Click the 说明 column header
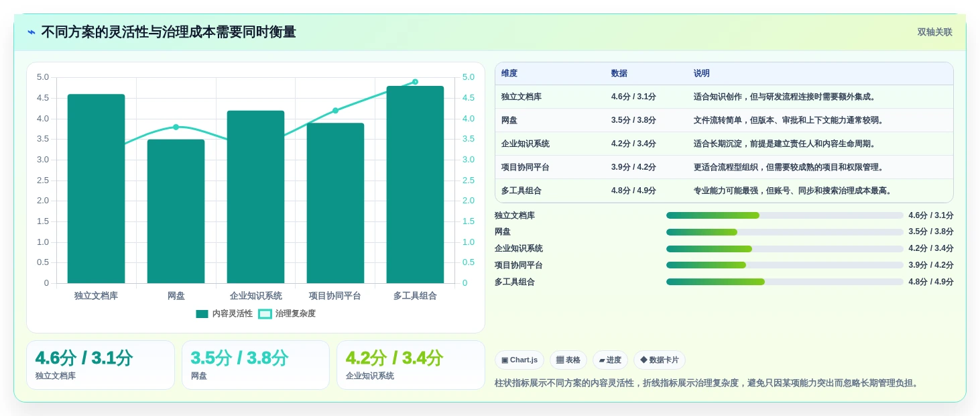The height and width of the screenshot is (416, 980). [x=702, y=73]
